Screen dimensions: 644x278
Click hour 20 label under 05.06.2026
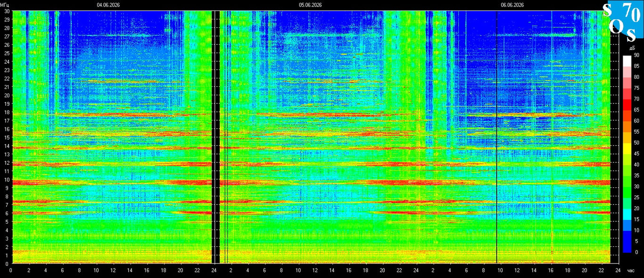(382, 270)
